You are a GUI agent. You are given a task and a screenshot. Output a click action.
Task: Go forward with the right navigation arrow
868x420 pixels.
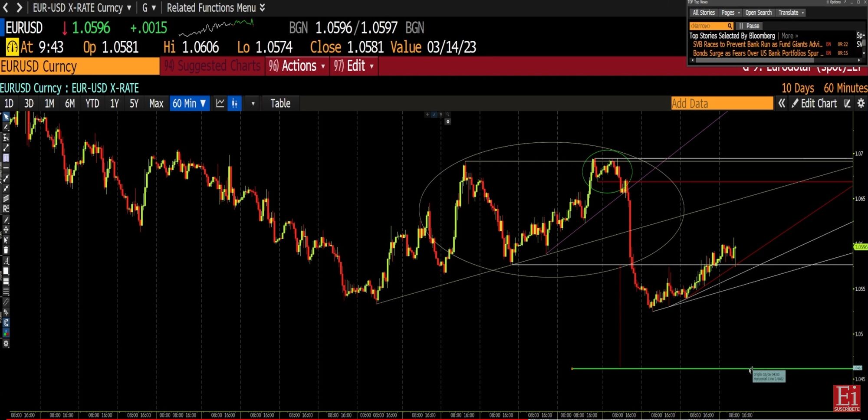[20, 7]
